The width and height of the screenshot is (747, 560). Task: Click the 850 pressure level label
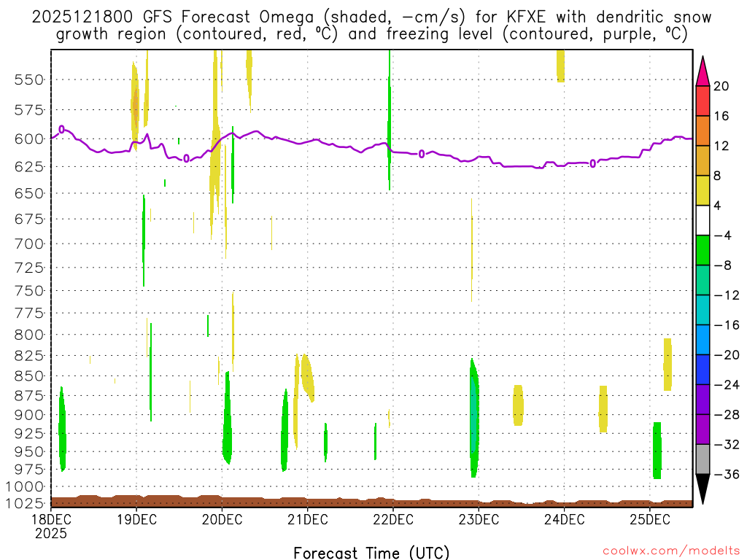pos(28,376)
